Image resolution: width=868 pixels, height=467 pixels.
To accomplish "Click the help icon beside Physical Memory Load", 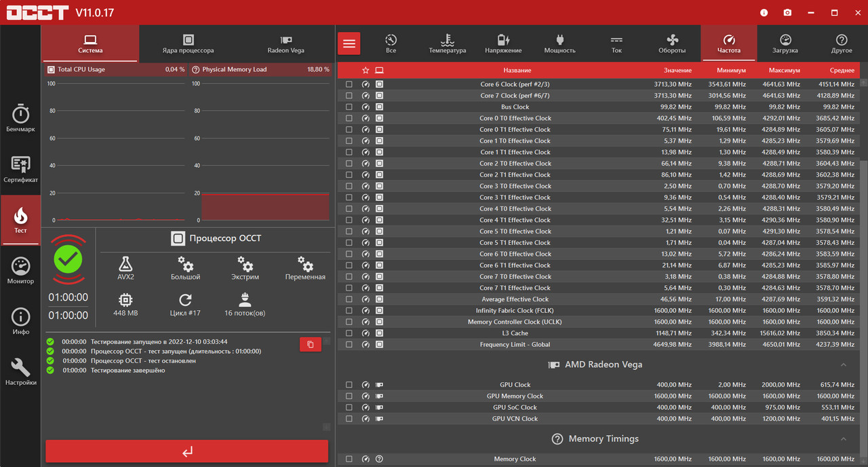I will click(x=195, y=69).
